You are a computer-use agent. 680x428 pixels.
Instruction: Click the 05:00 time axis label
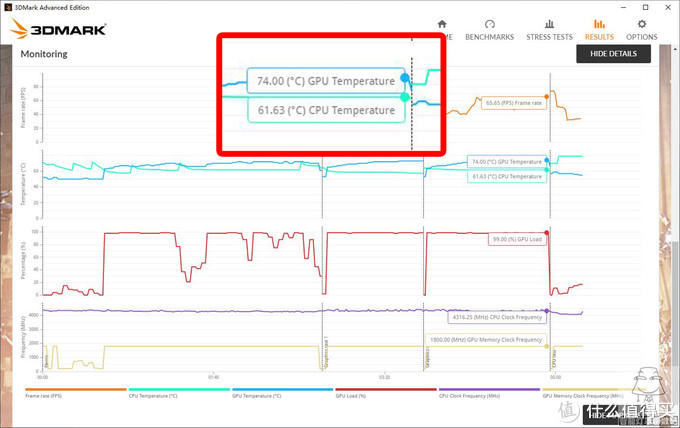(556, 377)
